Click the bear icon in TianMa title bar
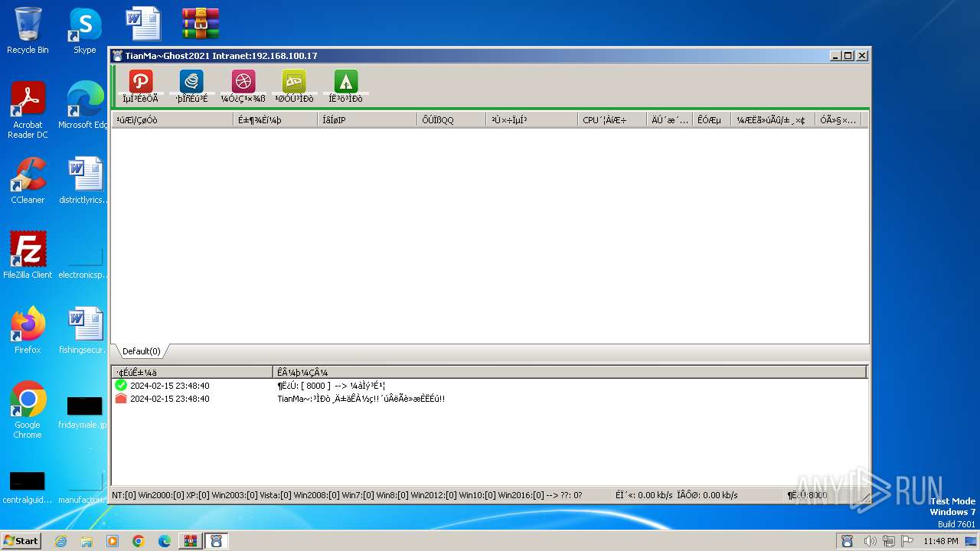The height and width of the screenshot is (551, 980). [117, 56]
